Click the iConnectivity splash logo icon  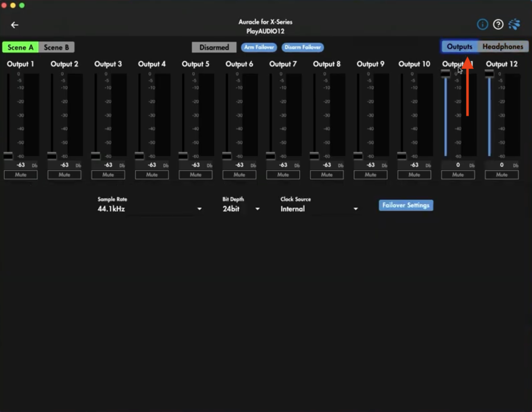point(514,25)
